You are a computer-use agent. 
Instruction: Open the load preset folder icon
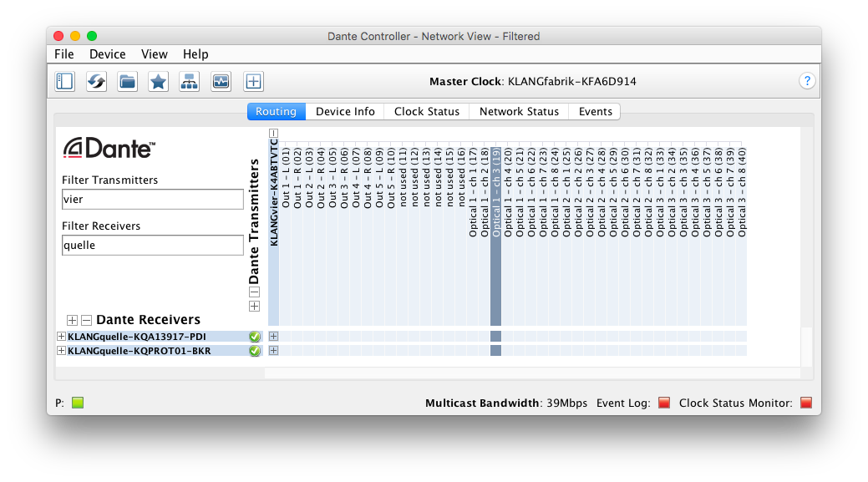(127, 81)
